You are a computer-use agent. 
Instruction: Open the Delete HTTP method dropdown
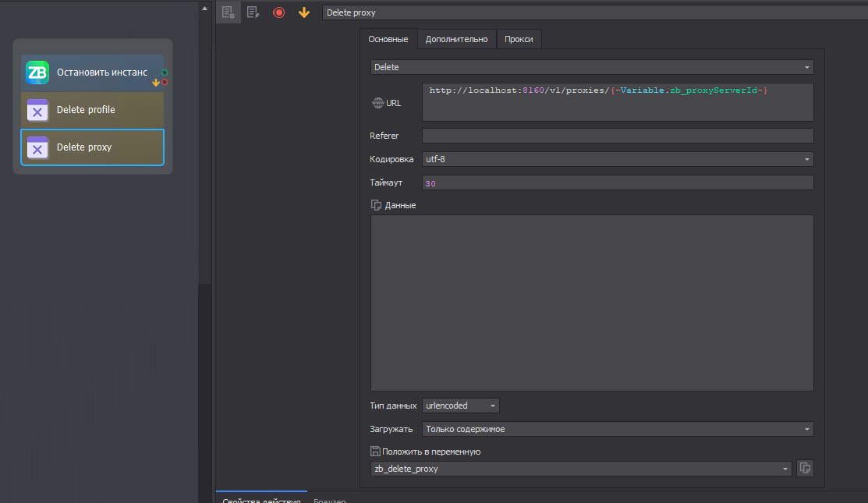tap(591, 67)
